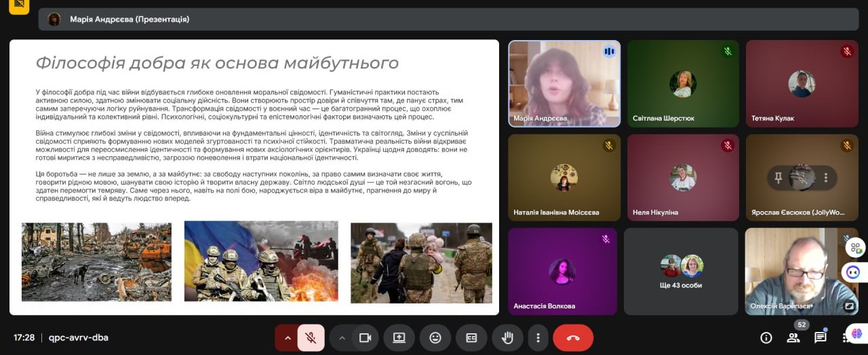
Task: Open options menu on Ярослав Євсюков's tile
Action: [x=825, y=178]
